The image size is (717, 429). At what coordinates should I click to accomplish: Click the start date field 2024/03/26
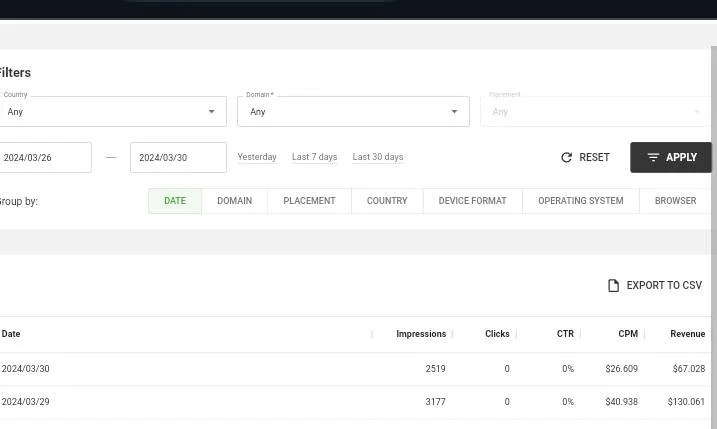45,157
